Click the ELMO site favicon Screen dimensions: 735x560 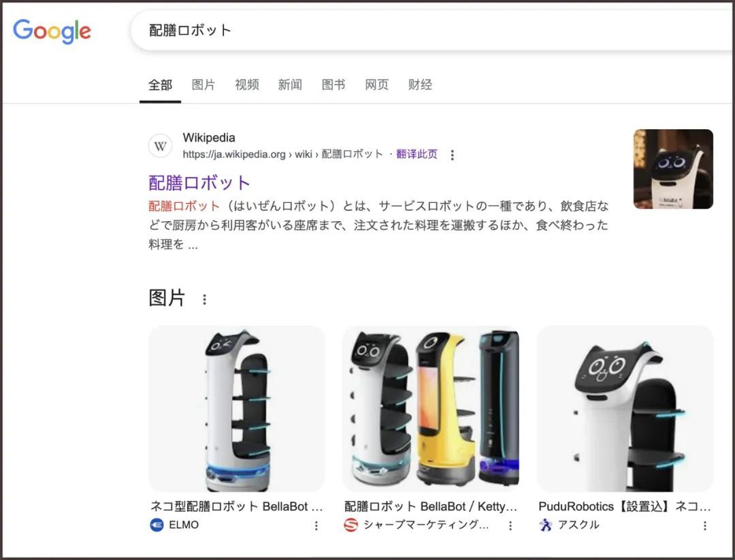click(155, 525)
